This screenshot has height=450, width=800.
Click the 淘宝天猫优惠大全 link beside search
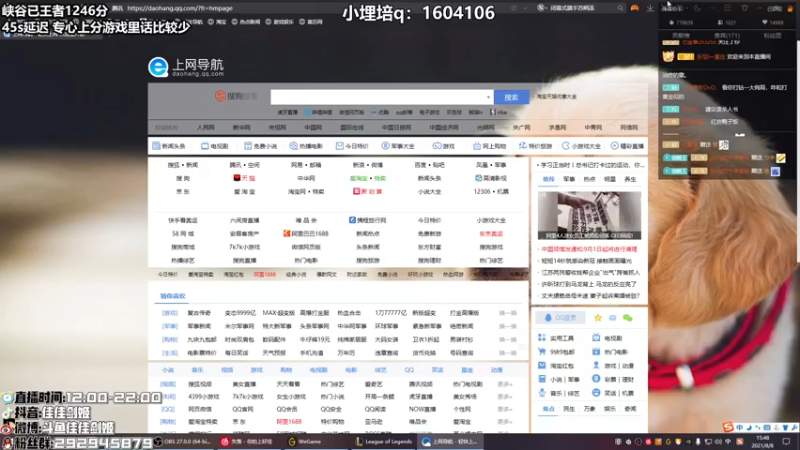(x=556, y=96)
